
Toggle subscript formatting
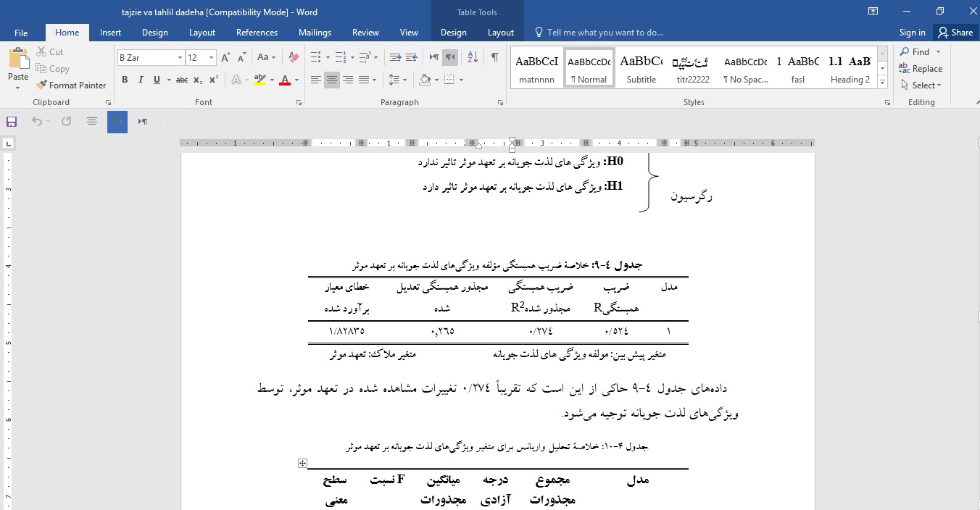(196, 80)
